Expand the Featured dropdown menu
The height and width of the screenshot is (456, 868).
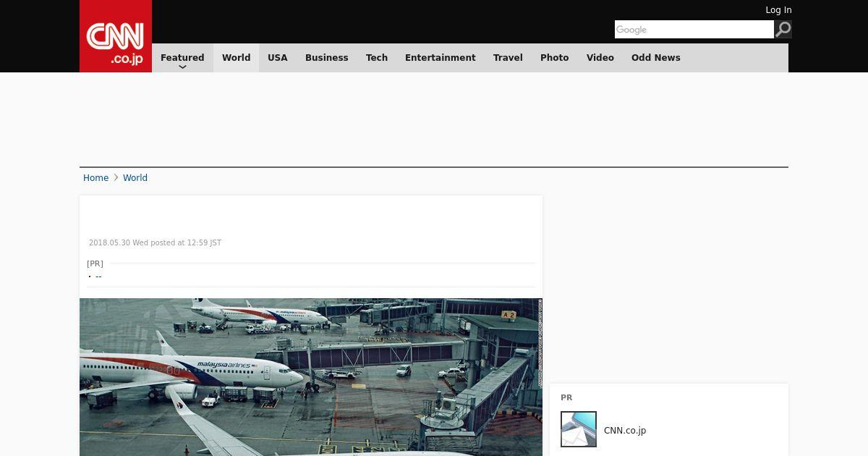[x=182, y=58]
